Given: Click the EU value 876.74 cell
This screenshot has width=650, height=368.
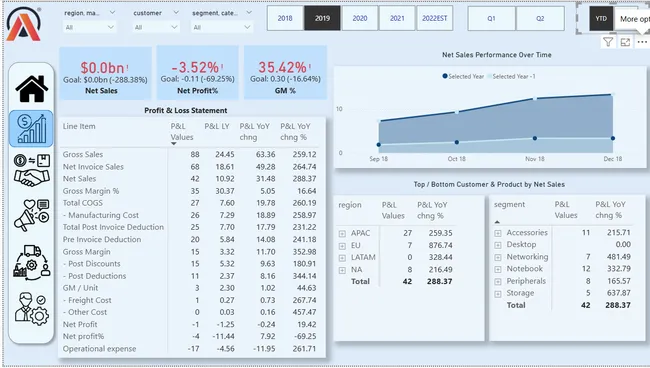Looking at the screenshot, I should tap(440, 245).
